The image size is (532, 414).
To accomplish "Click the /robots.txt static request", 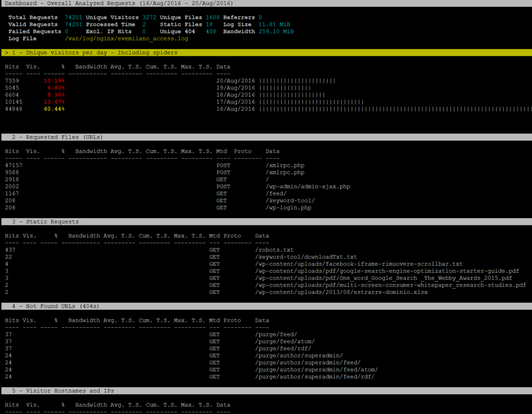I will tap(274, 250).
